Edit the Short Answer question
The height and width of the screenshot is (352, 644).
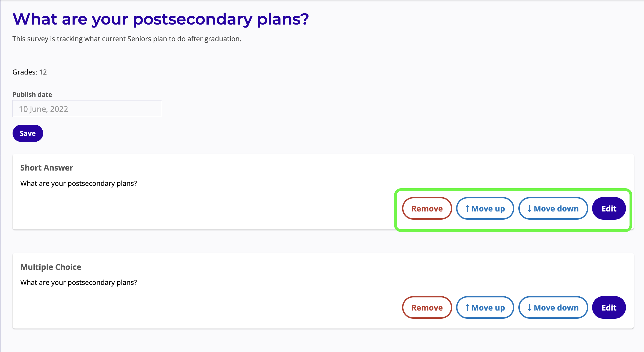(609, 209)
